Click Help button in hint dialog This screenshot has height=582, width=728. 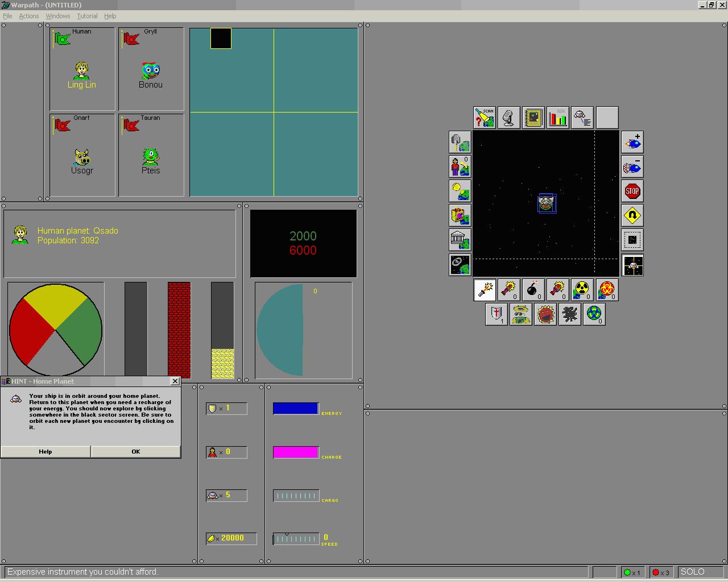pyautogui.click(x=45, y=451)
